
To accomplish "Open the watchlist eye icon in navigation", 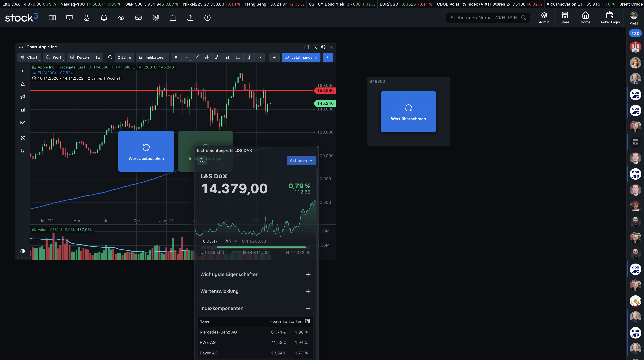I will tap(121, 18).
